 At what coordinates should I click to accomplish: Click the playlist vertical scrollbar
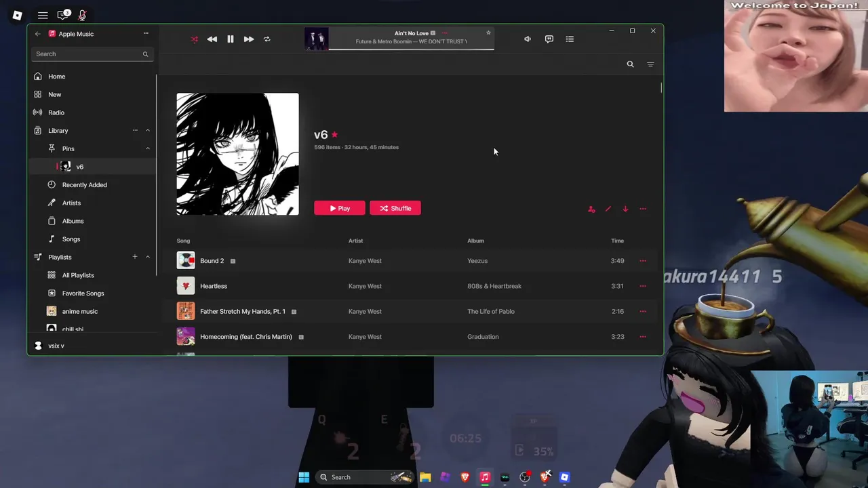[660, 88]
